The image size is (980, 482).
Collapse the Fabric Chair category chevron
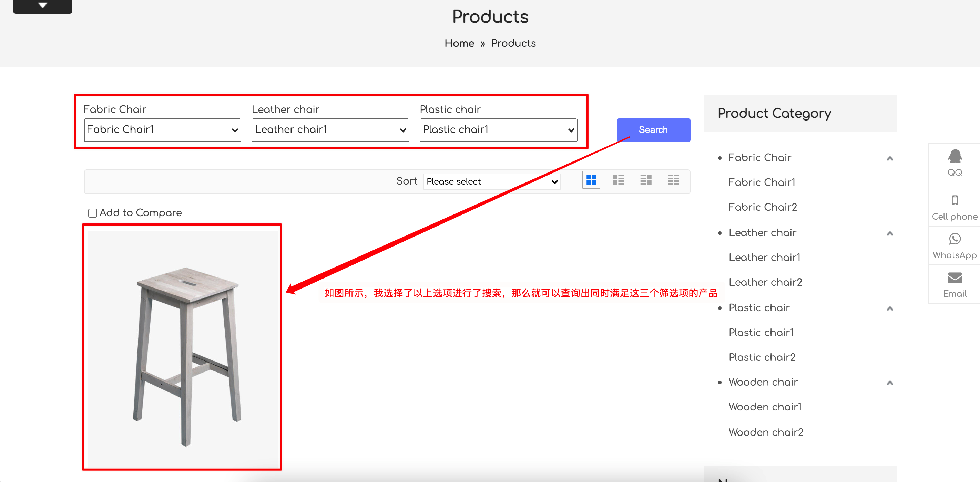pyautogui.click(x=889, y=158)
